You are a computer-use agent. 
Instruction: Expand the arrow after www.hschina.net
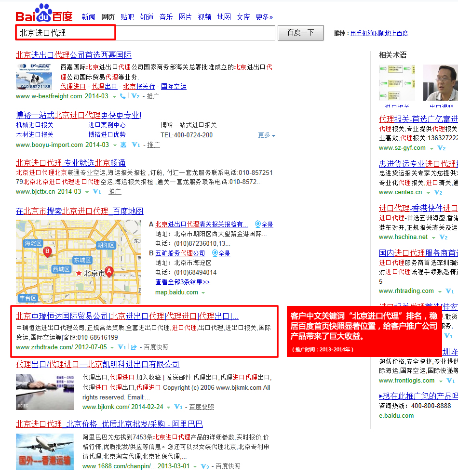pos(434,238)
